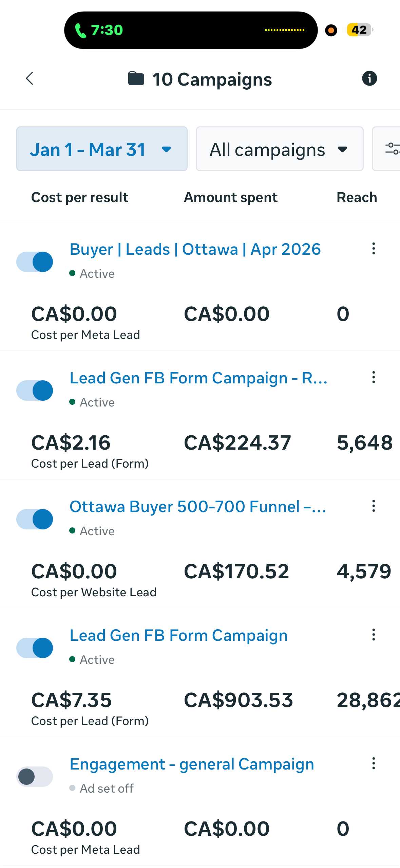Viewport: 400px width, 868px height.
Task: Click the folder icon beside 10 Campaigns
Action: pyautogui.click(x=136, y=78)
